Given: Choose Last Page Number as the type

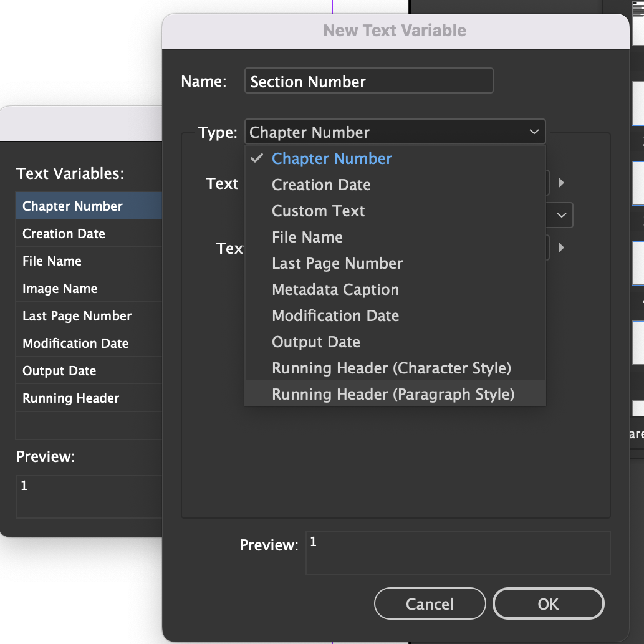Looking at the screenshot, I should (x=337, y=263).
